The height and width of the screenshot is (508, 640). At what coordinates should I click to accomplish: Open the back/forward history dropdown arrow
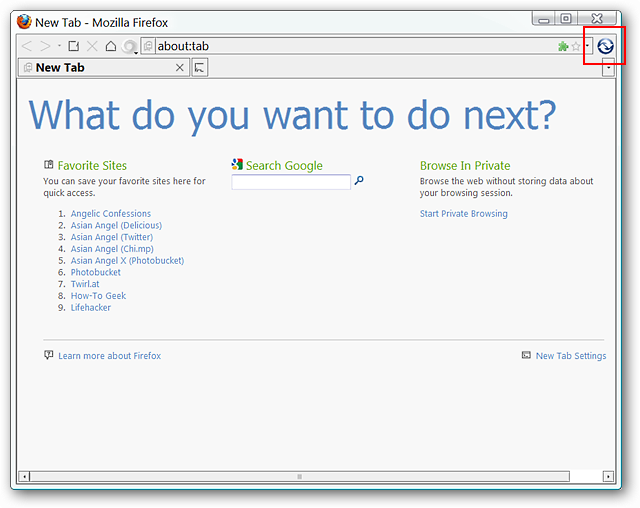[59, 46]
